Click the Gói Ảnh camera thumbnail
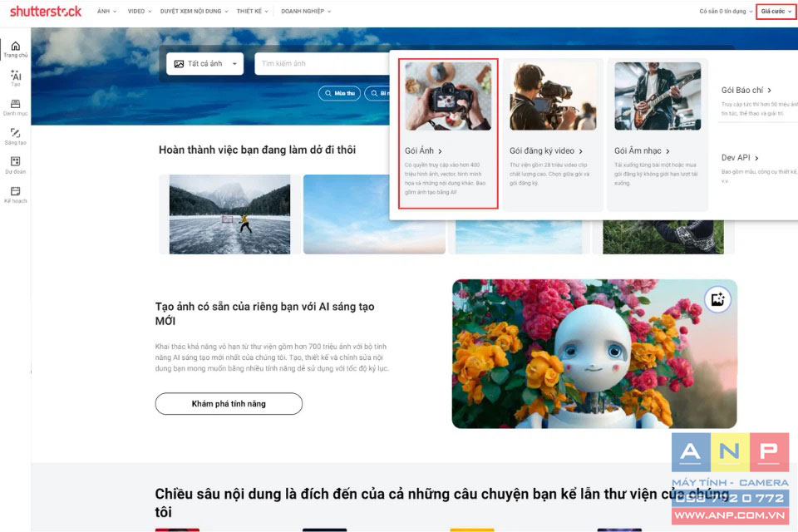 (448, 96)
